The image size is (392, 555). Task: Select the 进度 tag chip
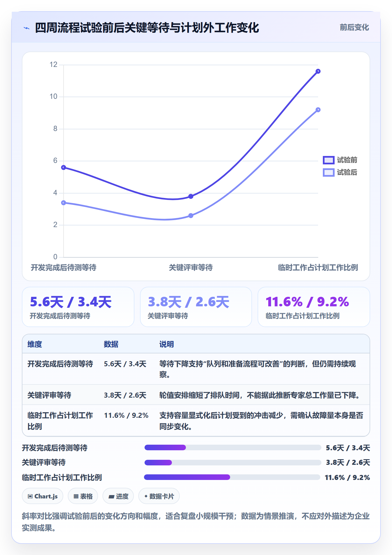[118, 496]
